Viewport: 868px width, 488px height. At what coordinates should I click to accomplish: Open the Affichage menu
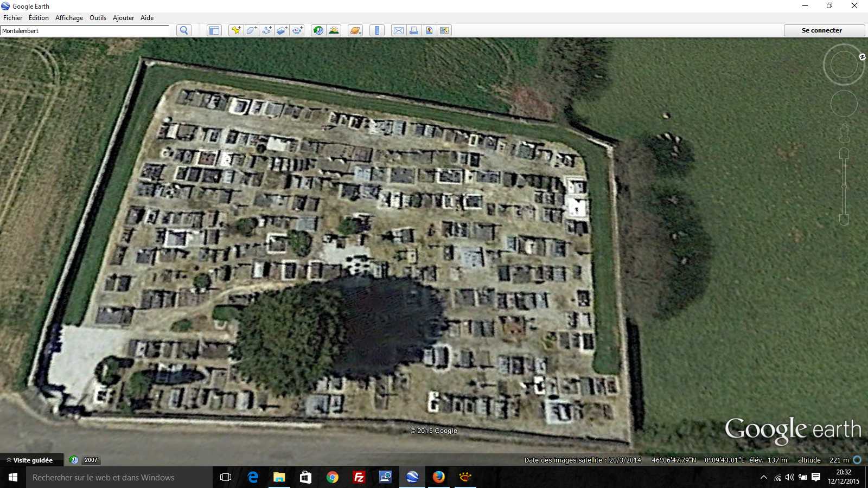coord(69,17)
